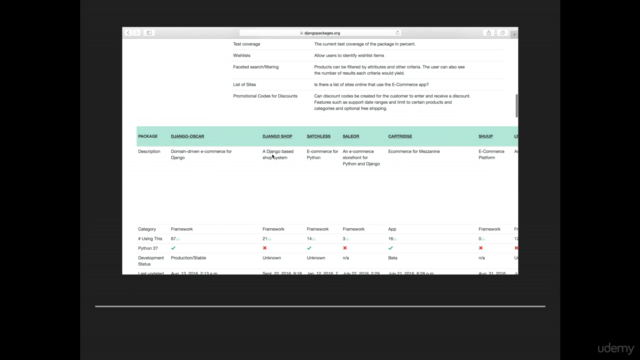Screen dimensions: 640x360
Task: Click 'Domain-driven e-commerce for Django' description
Action: tap(201, 154)
